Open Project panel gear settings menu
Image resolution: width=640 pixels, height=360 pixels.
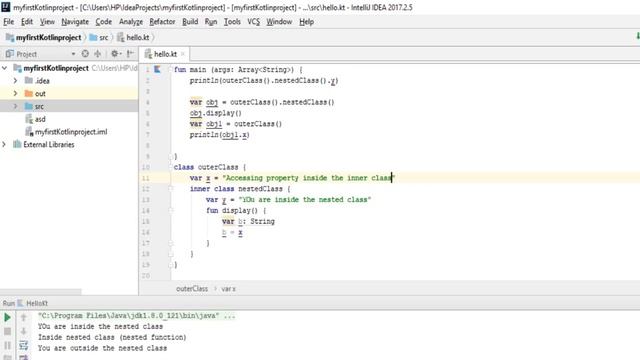(x=116, y=53)
